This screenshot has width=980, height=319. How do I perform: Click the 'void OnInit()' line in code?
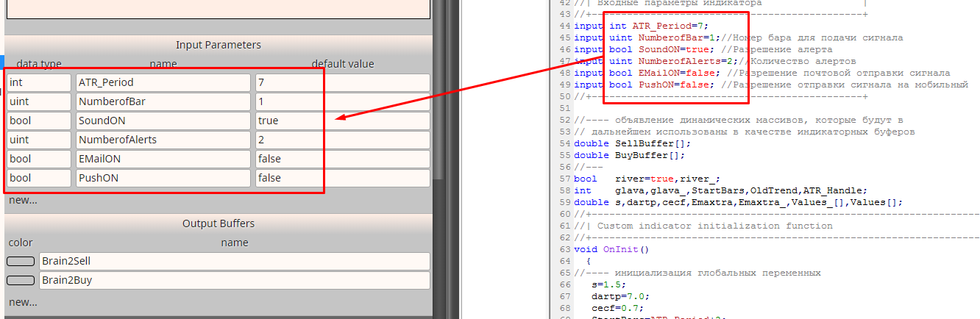[x=612, y=249]
